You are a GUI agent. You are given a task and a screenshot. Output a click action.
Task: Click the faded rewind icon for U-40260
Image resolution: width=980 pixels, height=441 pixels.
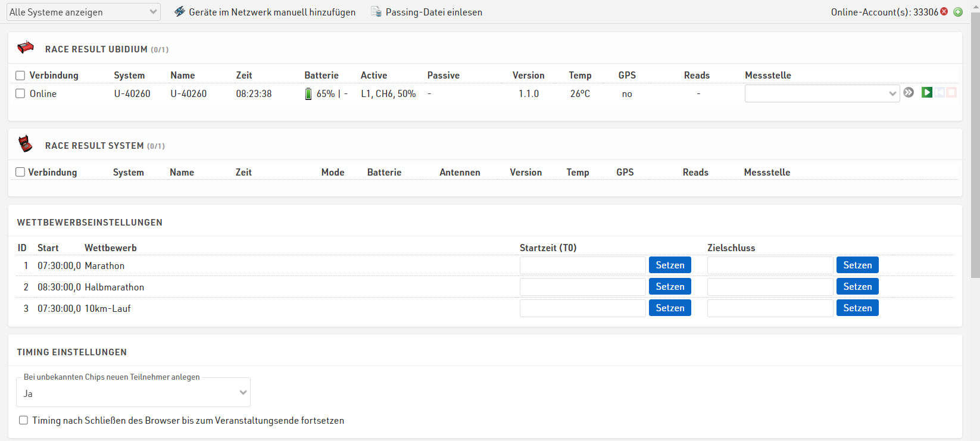940,92
